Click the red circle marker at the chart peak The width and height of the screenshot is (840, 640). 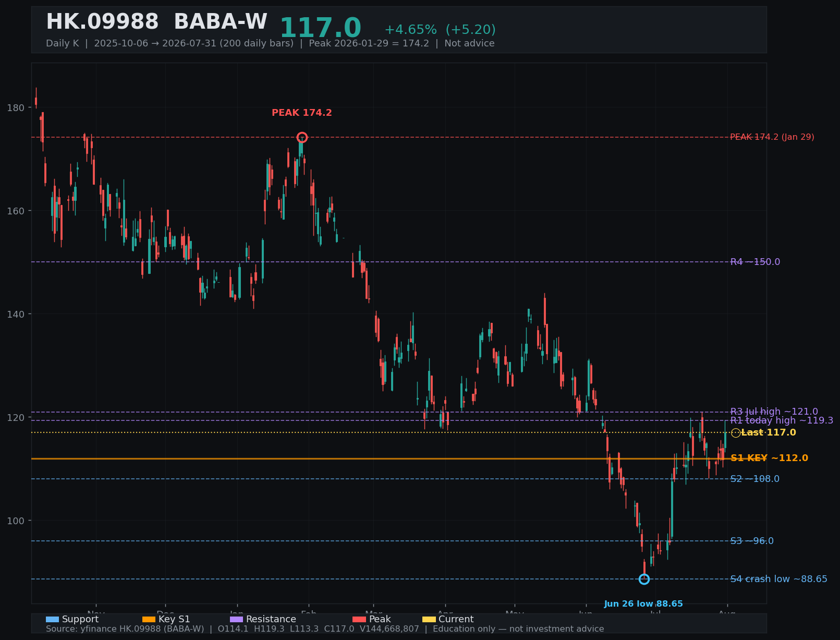[x=302, y=137]
